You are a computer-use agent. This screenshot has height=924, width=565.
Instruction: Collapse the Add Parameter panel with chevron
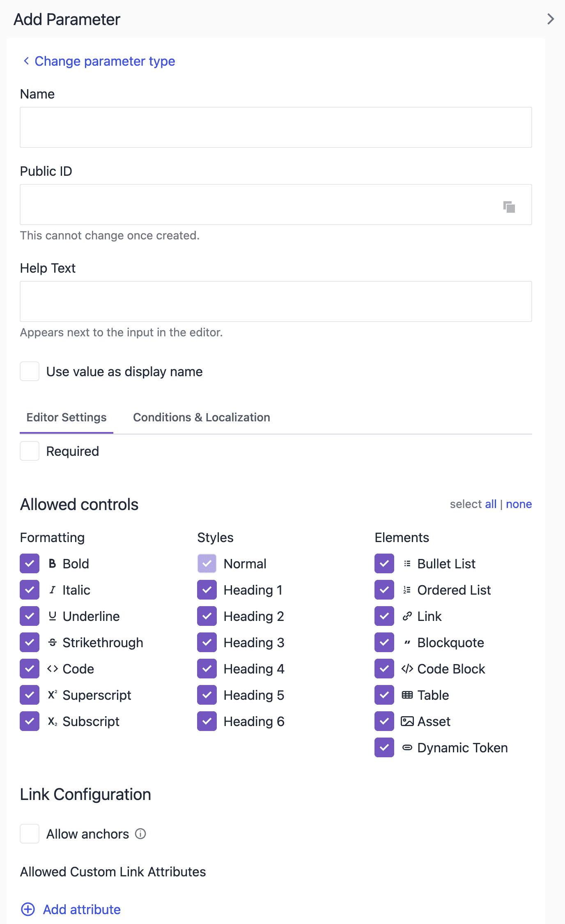551,19
